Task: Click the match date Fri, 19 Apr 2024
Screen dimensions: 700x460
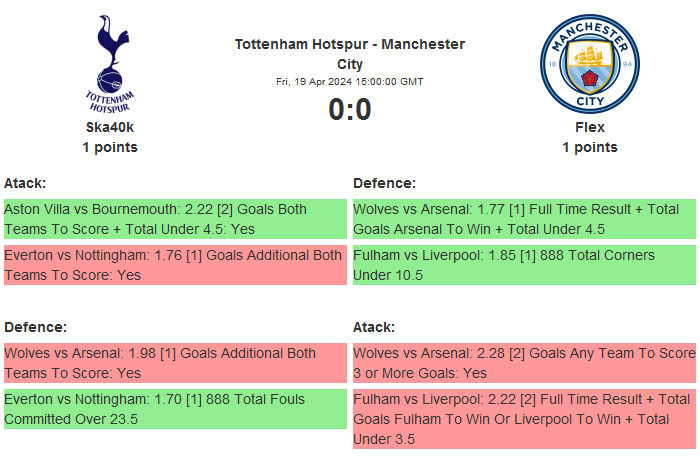Action: [350, 82]
